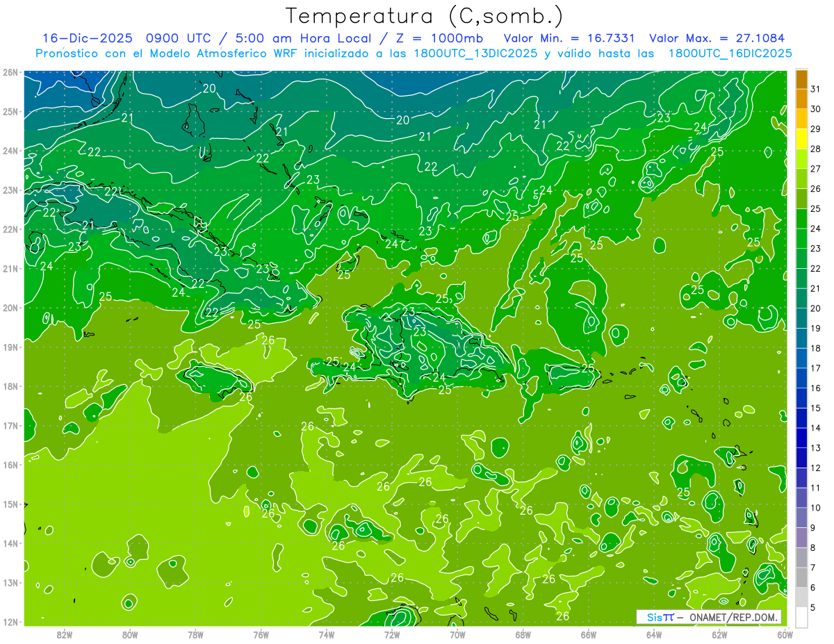Click the 19N latitude axis label

pyautogui.click(x=10, y=347)
